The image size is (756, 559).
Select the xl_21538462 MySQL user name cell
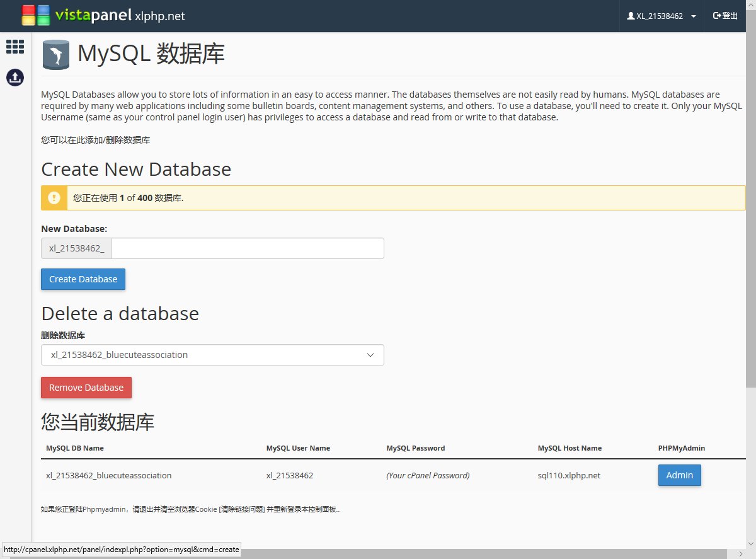tap(290, 475)
